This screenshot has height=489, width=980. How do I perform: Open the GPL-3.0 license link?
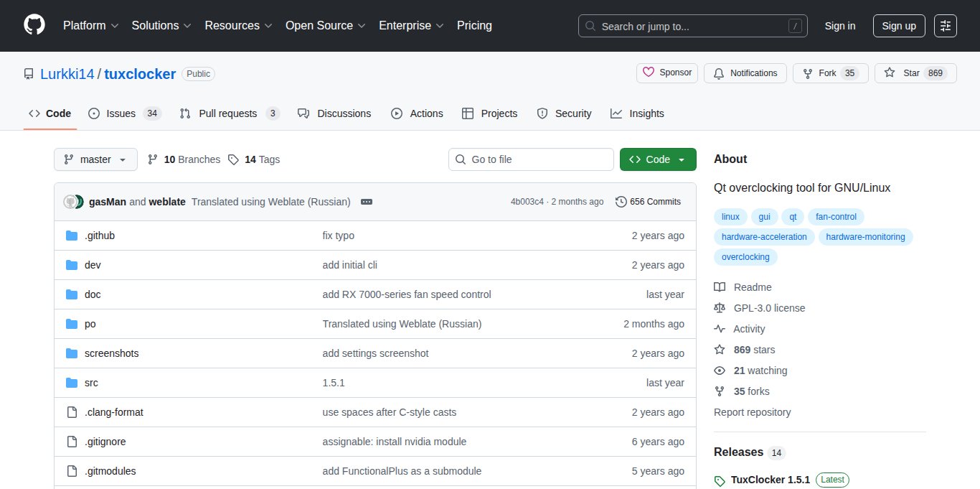(x=769, y=308)
